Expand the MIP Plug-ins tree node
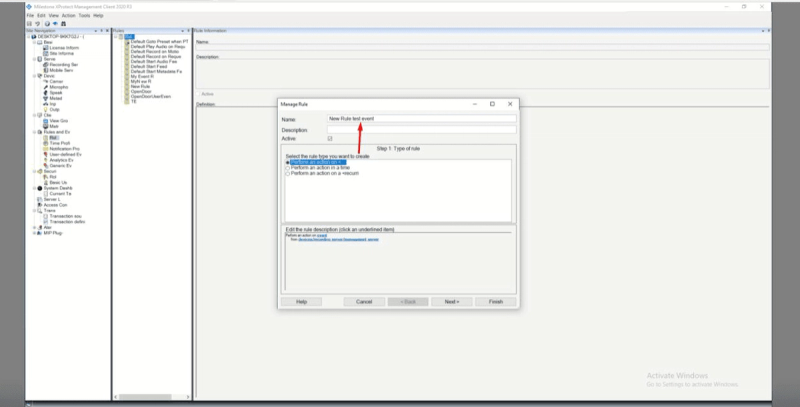Screen dimensions: 800x407 (35, 233)
